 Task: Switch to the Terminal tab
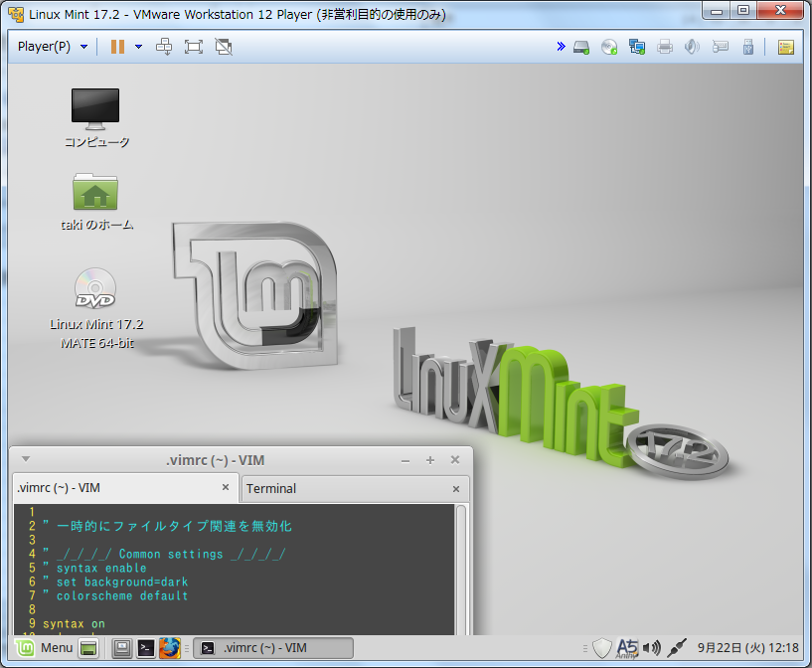click(355, 488)
